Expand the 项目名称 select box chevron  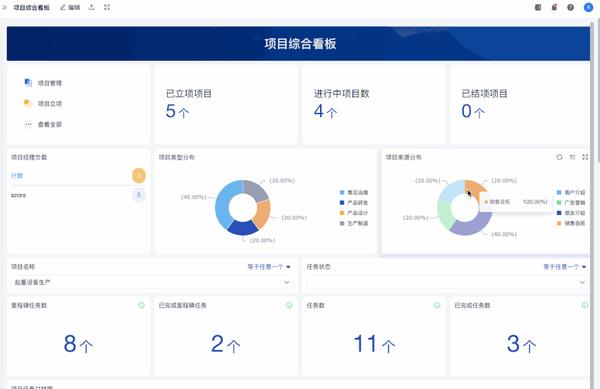[x=287, y=282]
